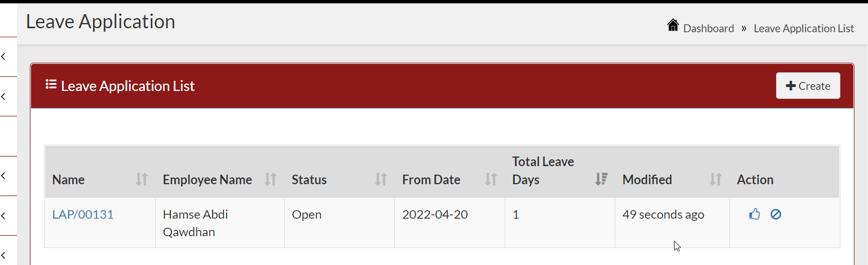The height and width of the screenshot is (265, 868).
Task: Sort the From Date column using its arrows
Action: pos(491,180)
